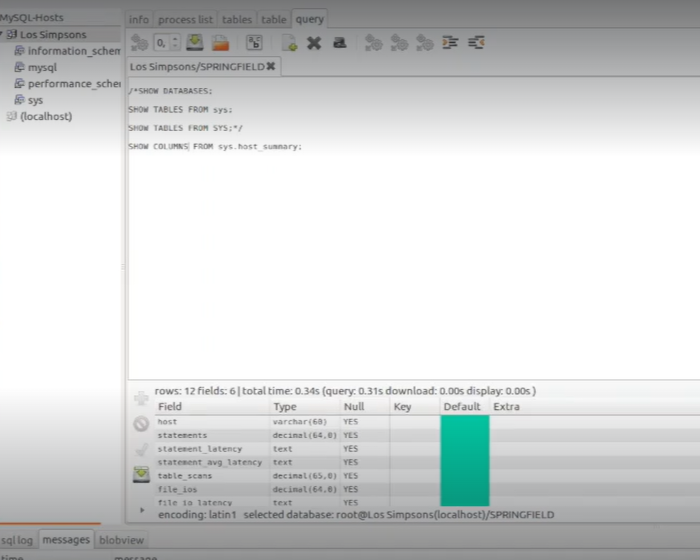Click the Key column header
The height and width of the screenshot is (560, 700).
pos(414,407)
